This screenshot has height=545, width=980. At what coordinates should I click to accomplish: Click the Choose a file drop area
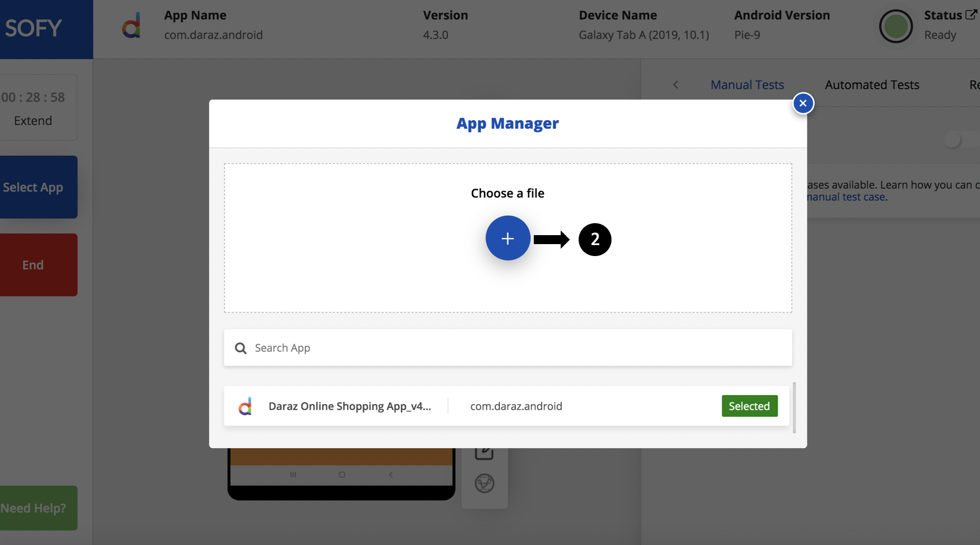tap(507, 238)
